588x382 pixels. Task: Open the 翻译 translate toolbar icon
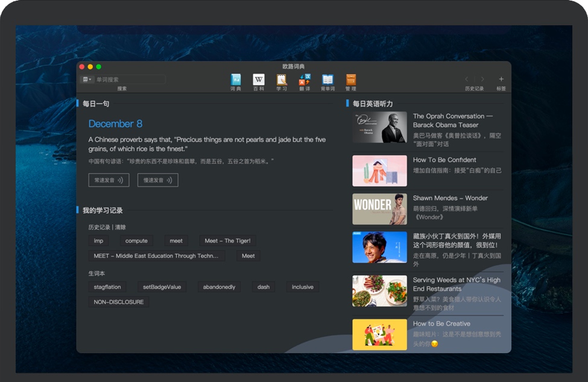[305, 82]
